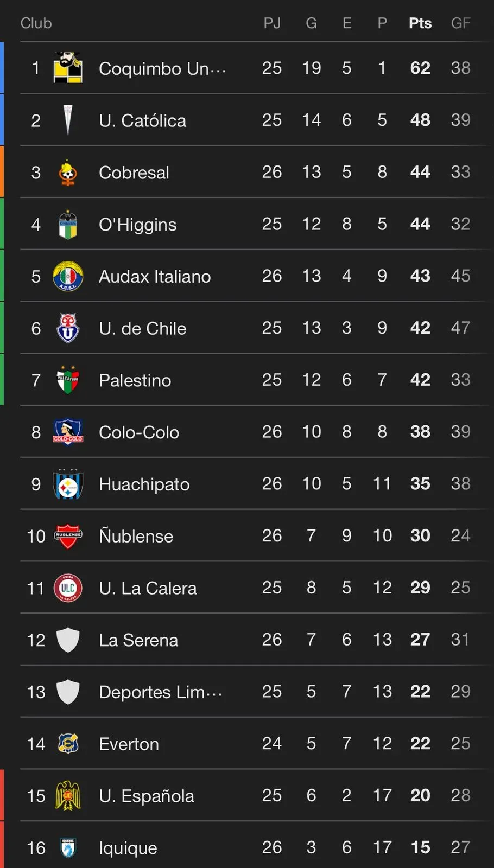The image size is (494, 868).
Task: Select the Audax Italiano crest icon
Action: (68, 276)
